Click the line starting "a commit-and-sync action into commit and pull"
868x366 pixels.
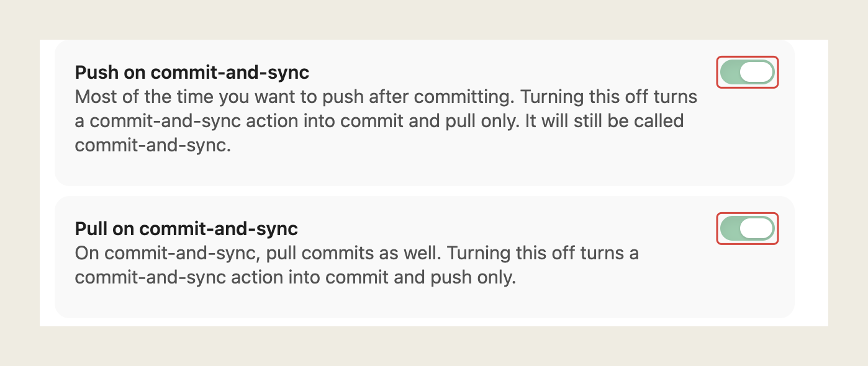(x=379, y=121)
